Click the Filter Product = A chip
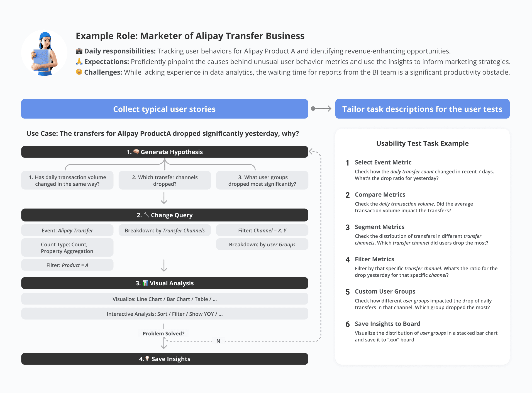Screen dimensions: 532x393 tap(67, 265)
